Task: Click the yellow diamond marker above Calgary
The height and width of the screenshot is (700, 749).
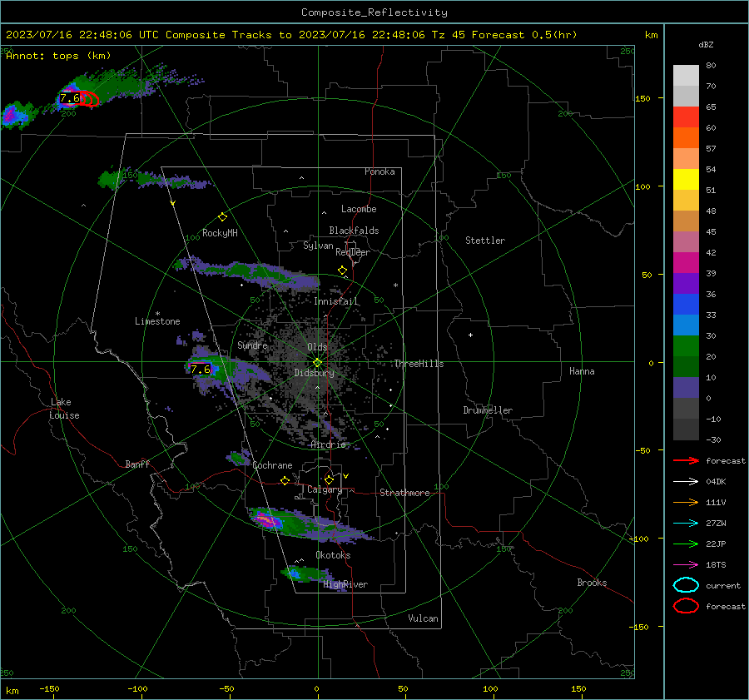Action: pyautogui.click(x=329, y=479)
